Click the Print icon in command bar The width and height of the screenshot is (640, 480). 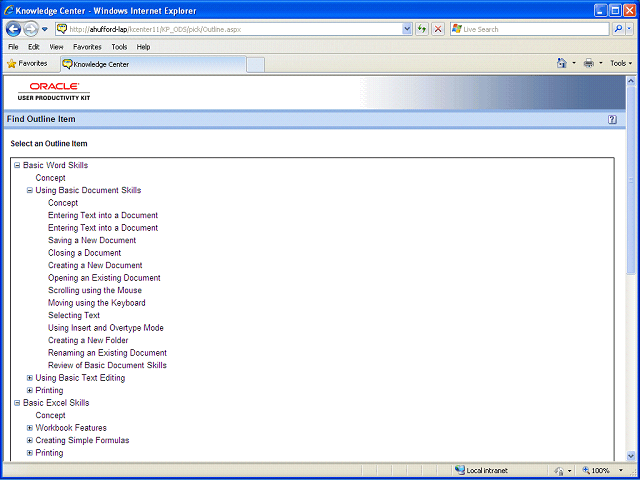pyautogui.click(x=589, y=63)
